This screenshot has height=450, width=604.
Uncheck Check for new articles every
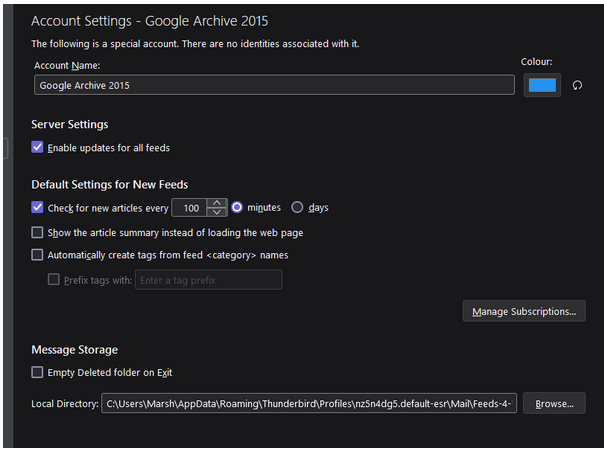[37, 207]
